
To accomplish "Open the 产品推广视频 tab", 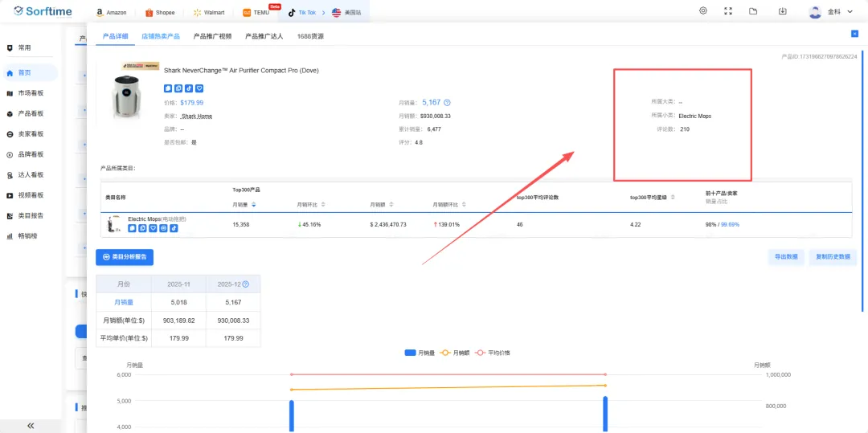I will (212, 36).
